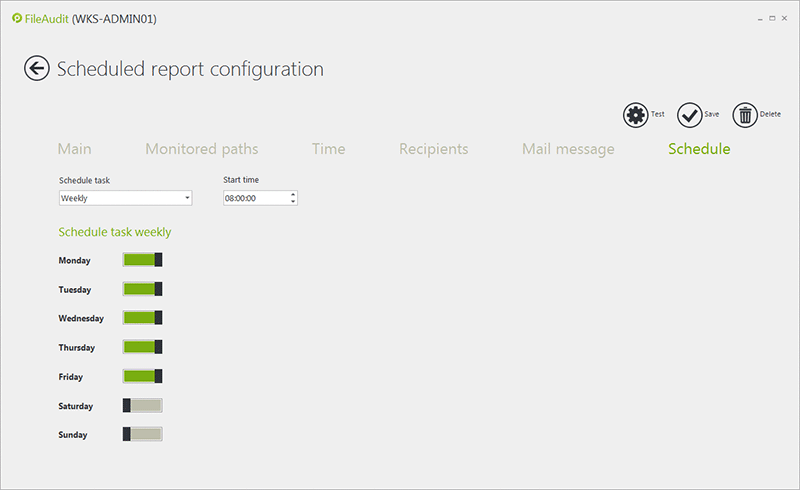
Task: Open the Monitored paths tab
Action: click(202, 149)
